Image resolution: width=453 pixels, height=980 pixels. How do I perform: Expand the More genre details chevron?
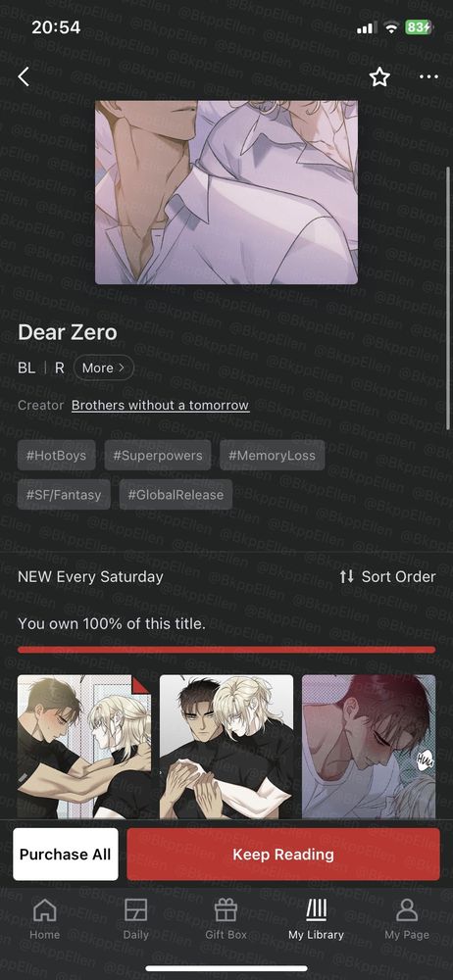103,367
